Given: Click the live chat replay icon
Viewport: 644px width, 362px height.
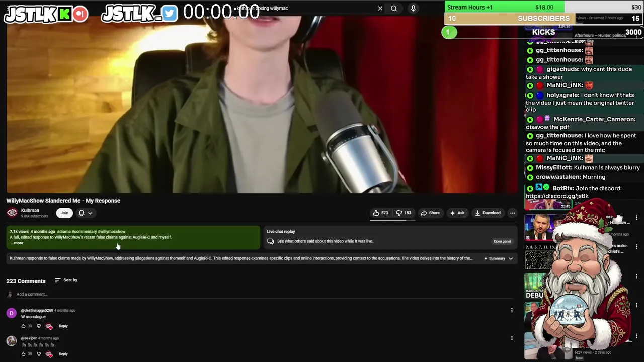Looking at the screenshot, I should [270, 241].
